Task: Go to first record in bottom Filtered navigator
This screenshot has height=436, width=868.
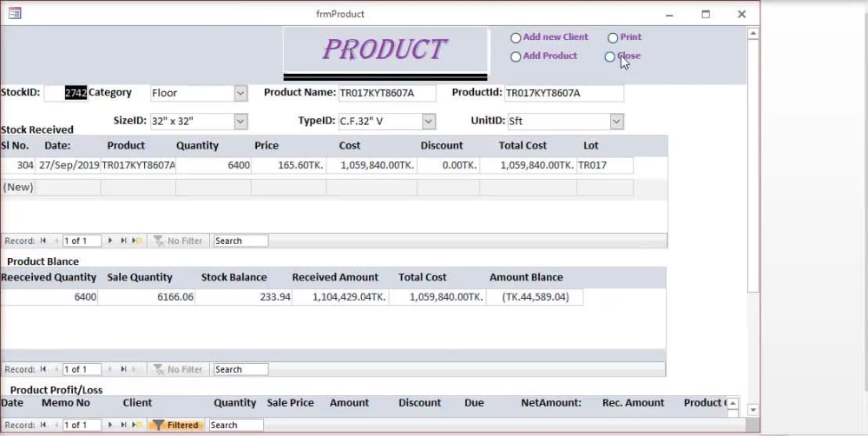Action: [43, 426]
